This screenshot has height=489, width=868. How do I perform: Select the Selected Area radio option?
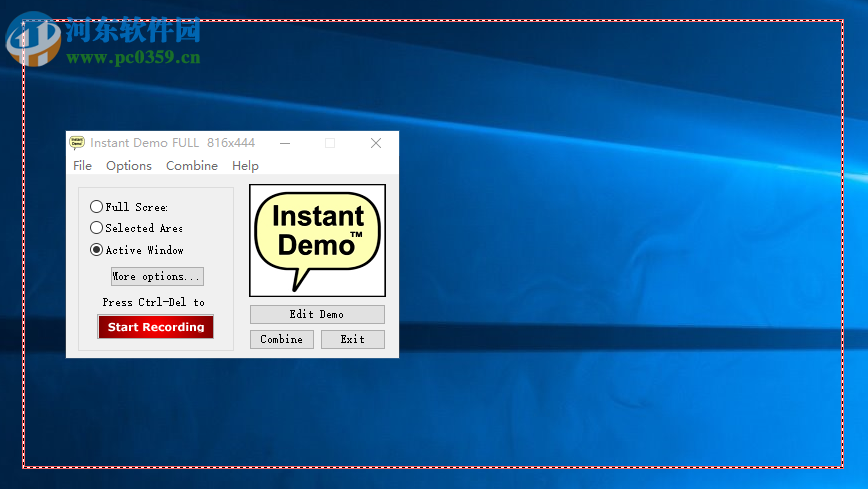tap(136, 228)
